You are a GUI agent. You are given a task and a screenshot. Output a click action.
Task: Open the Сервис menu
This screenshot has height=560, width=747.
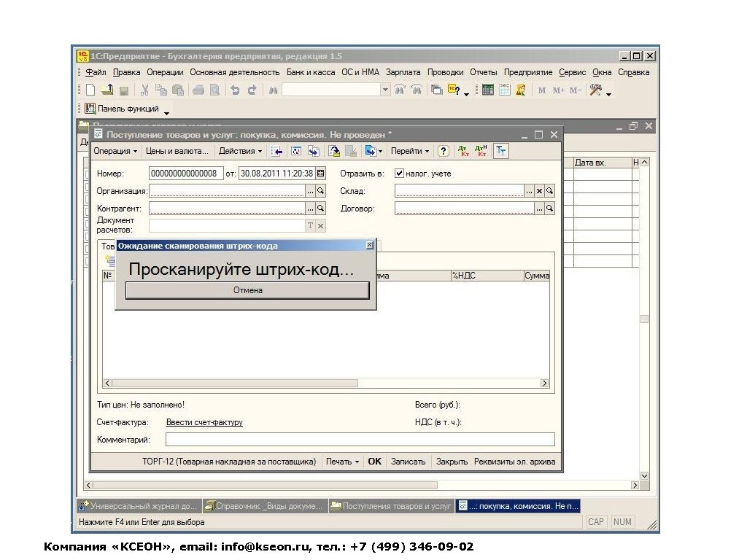(x=572, y=72)
